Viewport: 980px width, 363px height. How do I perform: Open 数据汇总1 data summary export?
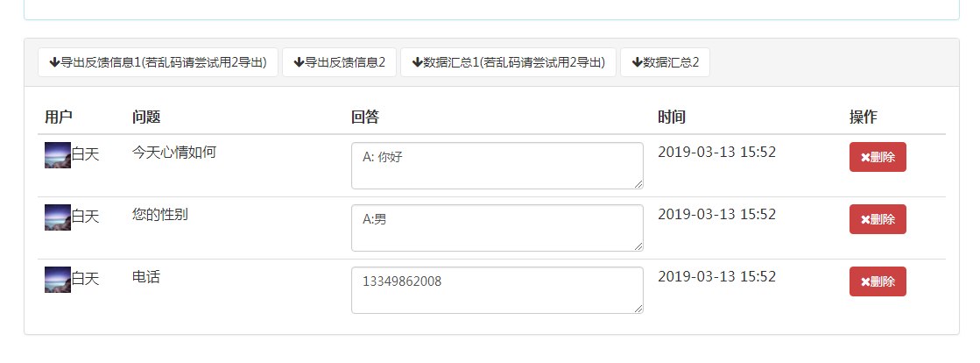point(508,62)
